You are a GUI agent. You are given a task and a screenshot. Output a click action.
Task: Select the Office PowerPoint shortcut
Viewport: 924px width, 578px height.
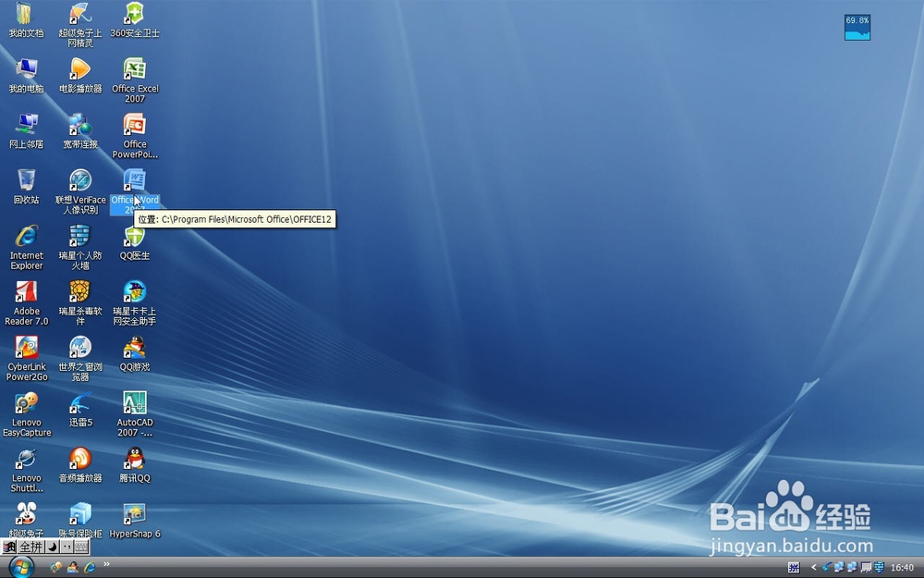pyautogui.click(x=134, y=136)
